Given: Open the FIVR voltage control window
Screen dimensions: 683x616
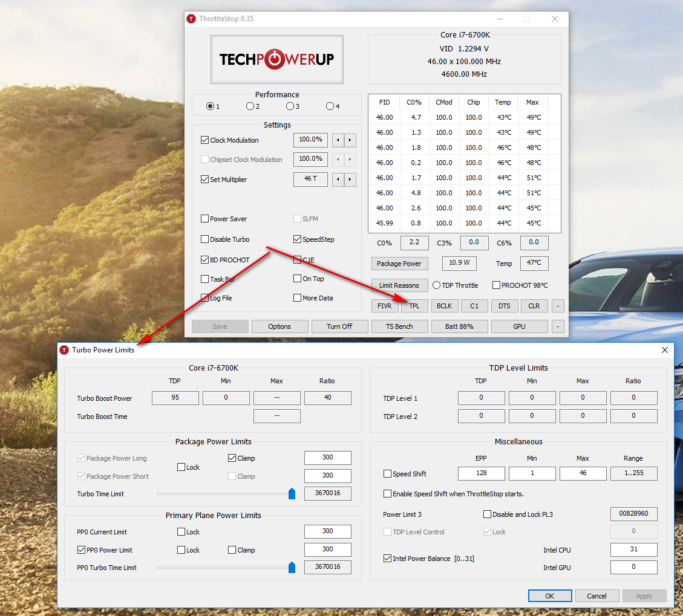Looking at the screenshot, I should 385,306.
